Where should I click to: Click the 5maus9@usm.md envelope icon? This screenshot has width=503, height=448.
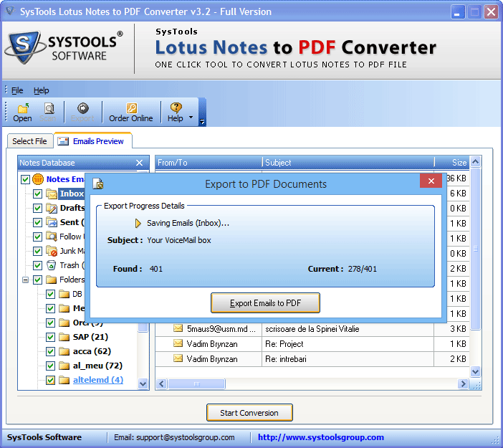(178, 328)
